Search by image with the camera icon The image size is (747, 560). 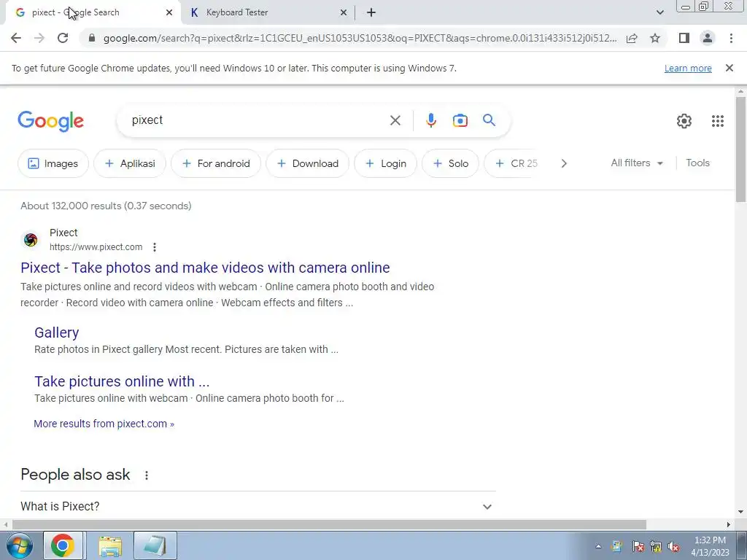click(460, 120)
